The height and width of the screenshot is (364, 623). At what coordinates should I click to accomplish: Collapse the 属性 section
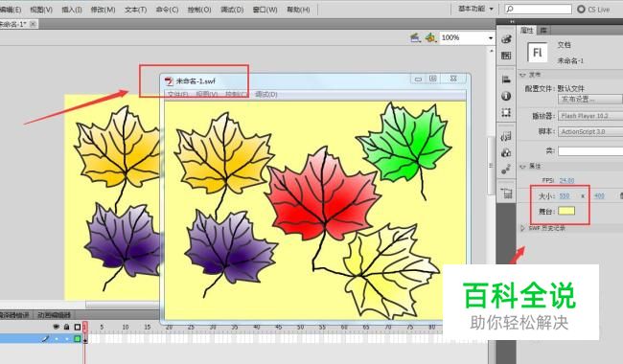click(523, 167)
